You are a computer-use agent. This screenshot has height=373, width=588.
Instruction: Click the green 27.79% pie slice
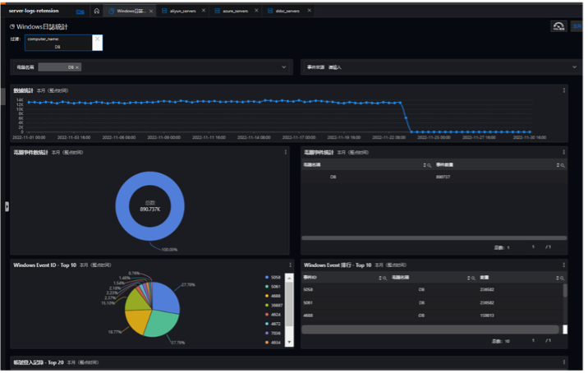click(x=160, y=324)
